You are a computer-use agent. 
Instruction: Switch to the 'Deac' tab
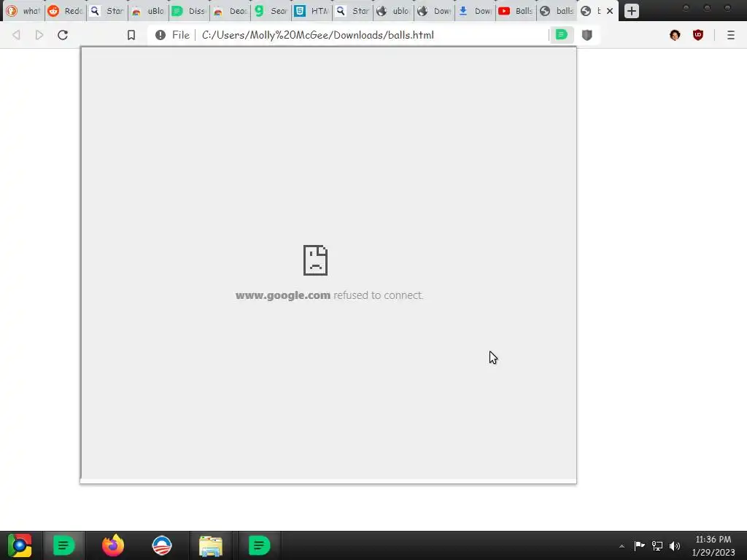230,11
